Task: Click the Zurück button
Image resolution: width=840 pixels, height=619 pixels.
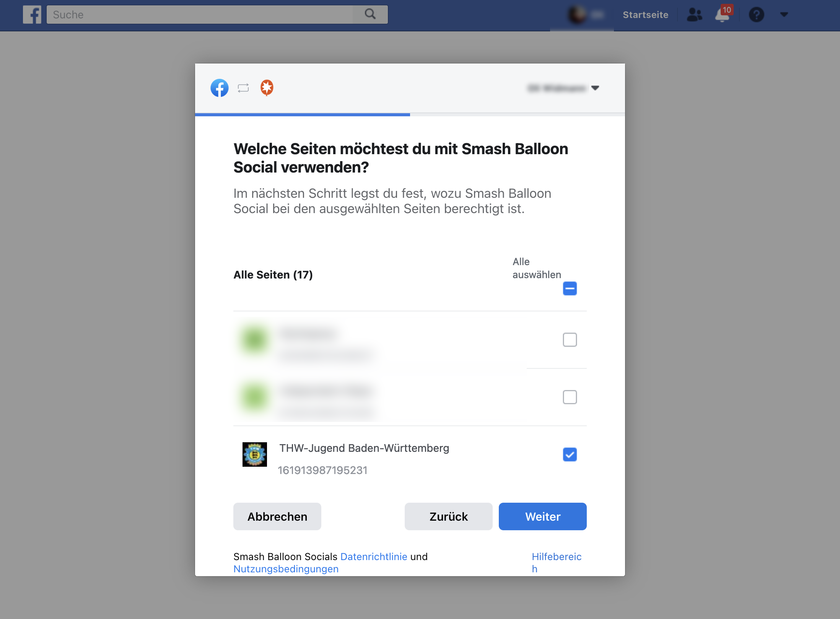Action: click(448, 516)
